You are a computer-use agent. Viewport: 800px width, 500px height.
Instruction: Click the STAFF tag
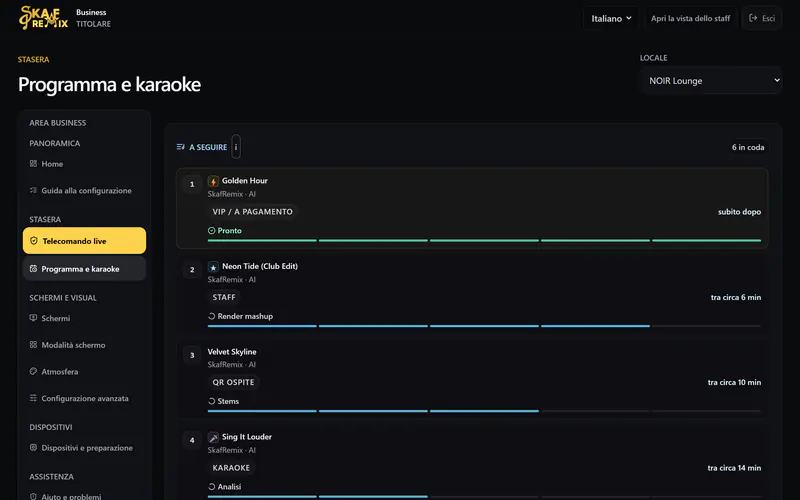[x=224, y=297]
